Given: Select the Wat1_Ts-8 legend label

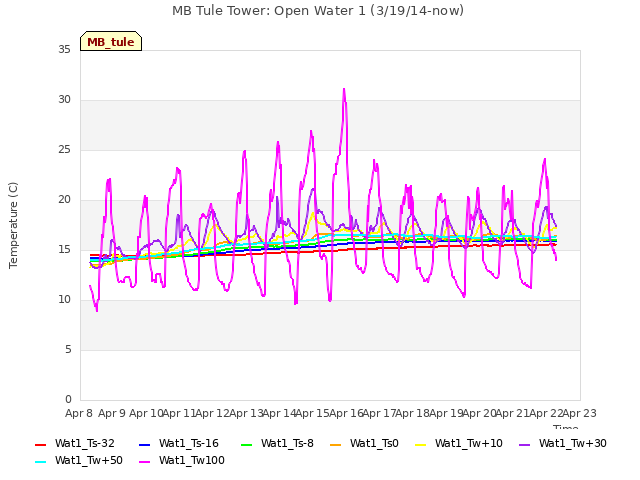Looking at the screenshot, I should coord(287,443).
